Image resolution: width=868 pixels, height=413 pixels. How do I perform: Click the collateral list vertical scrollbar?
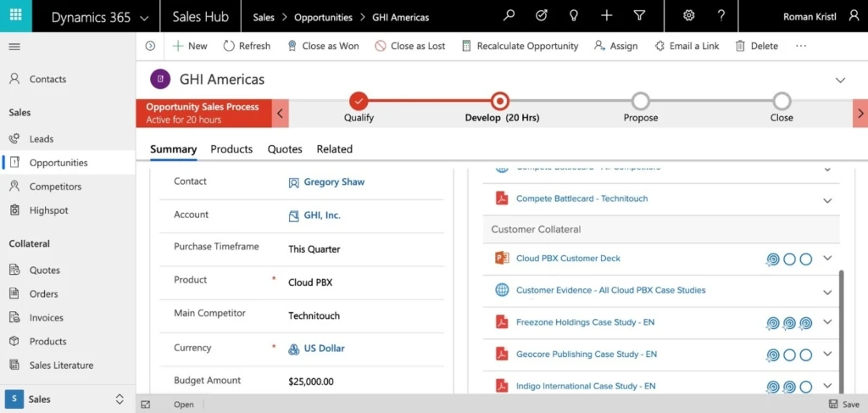(x=842, y=331)
